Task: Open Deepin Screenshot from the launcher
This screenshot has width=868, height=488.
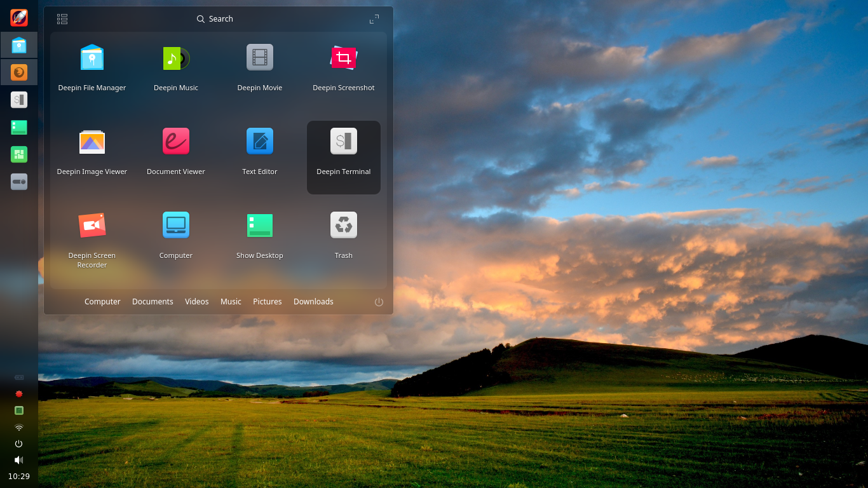Action: coord(343,57)
